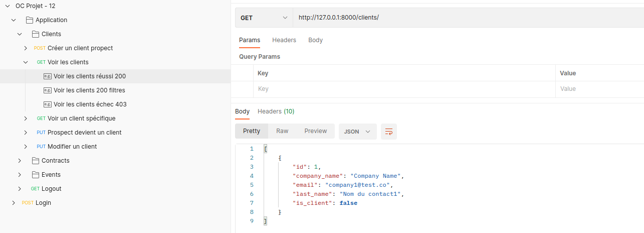Collapse the OC Projet - 12 collection
This screenshot has height=233, width=644.
tap(8, 6)
